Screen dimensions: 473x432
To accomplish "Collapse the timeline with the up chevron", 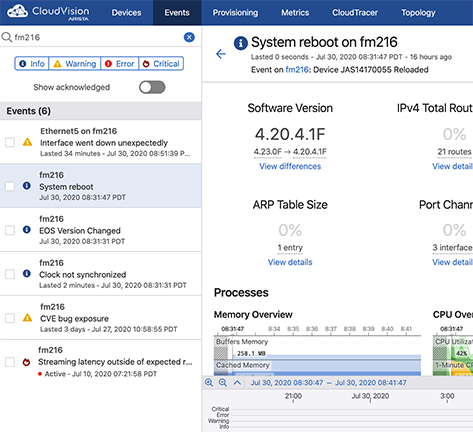I will point(237,382).
